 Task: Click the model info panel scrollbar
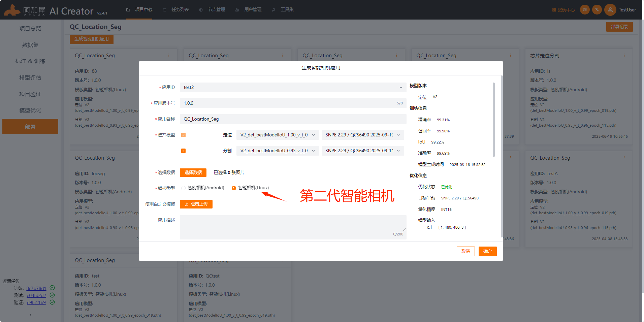[494, 120]
